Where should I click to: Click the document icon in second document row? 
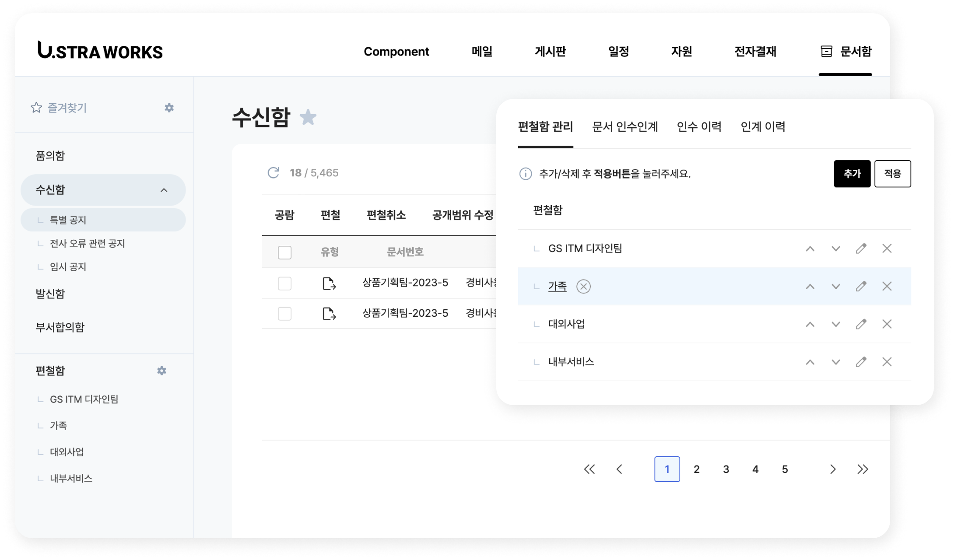coord(329,314)
